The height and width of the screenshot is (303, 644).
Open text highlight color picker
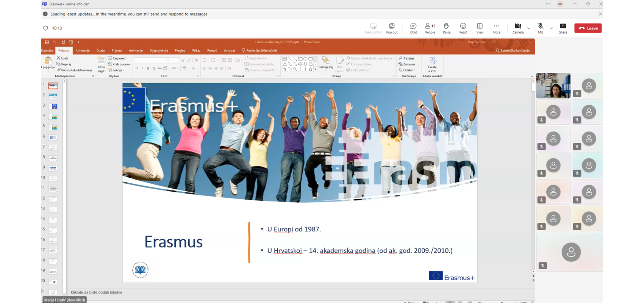[x=185, y=68]
